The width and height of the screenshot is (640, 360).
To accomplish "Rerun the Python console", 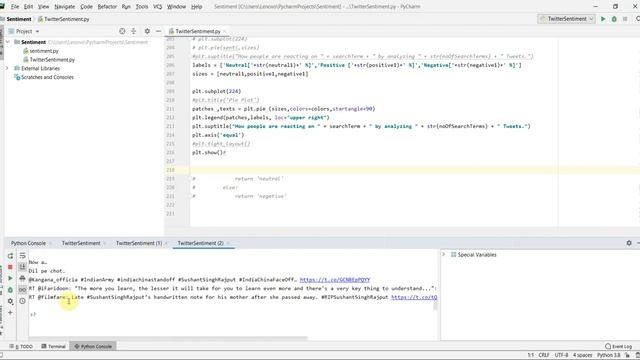I will click(x=10, y=256).
